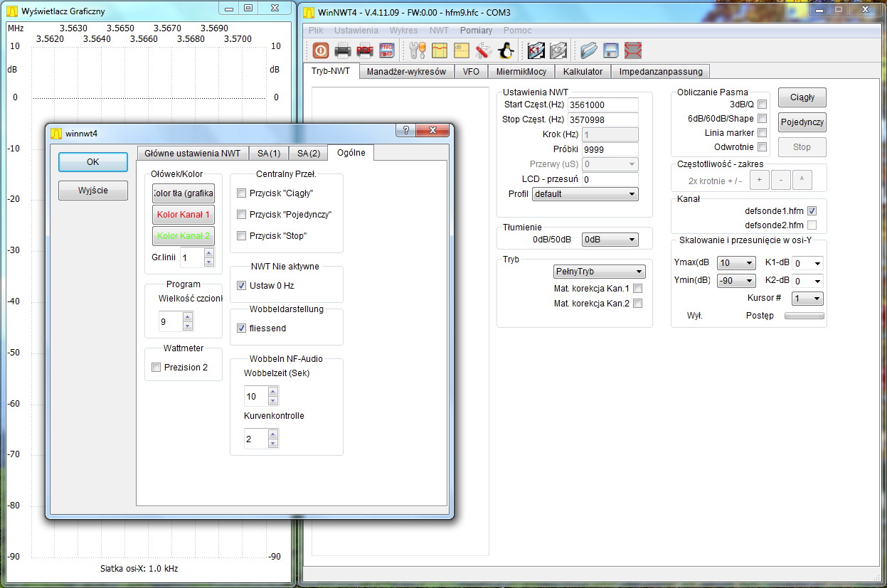
Task: Click the red Kolor Kanał 1 button
Action: tap(183, 215)
